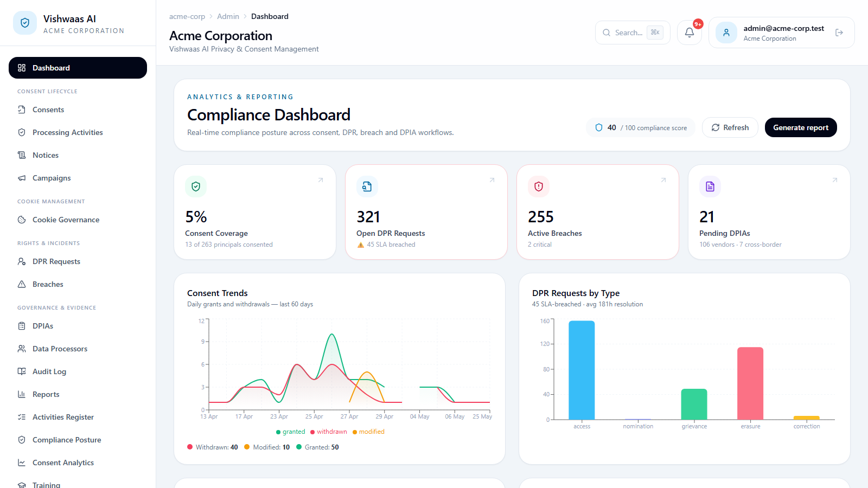
Task: Click the Reports bar-chart icon
Action: [x=22, y=394]
